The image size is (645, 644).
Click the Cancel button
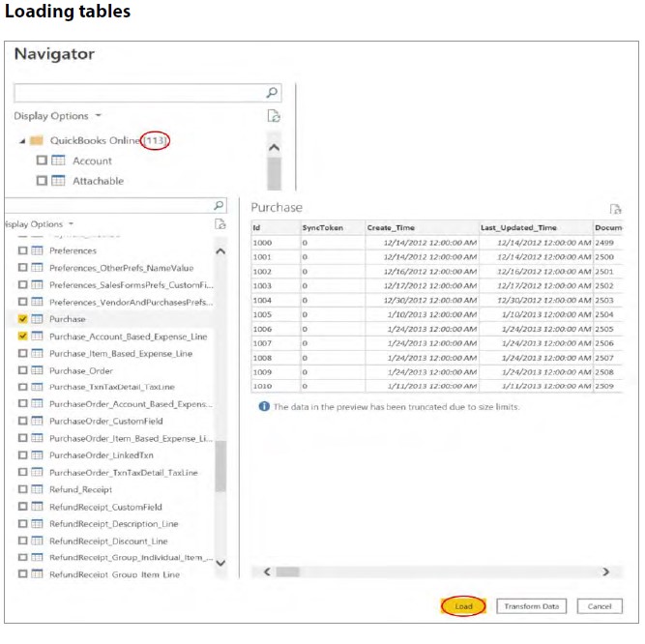[x=600, y=606]
